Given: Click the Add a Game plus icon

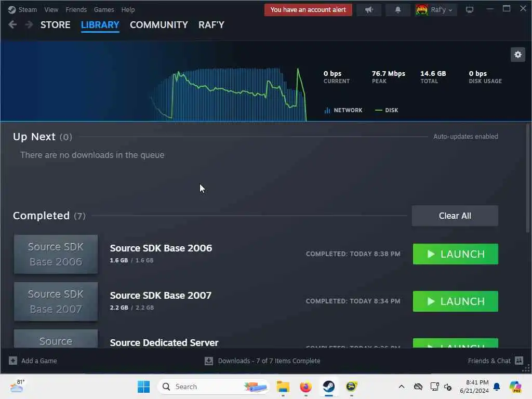Looking at the screenshot, I should 13,361.
